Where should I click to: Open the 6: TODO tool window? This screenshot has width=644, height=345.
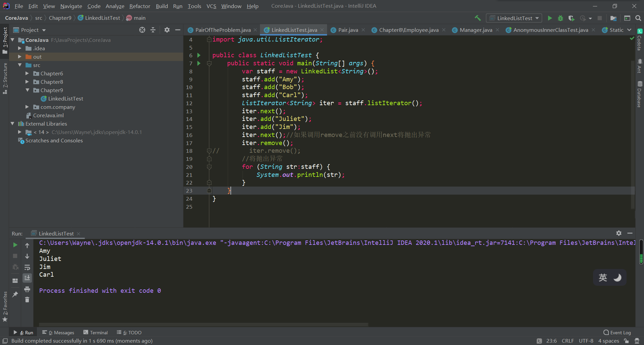click(x=129, y=333)
